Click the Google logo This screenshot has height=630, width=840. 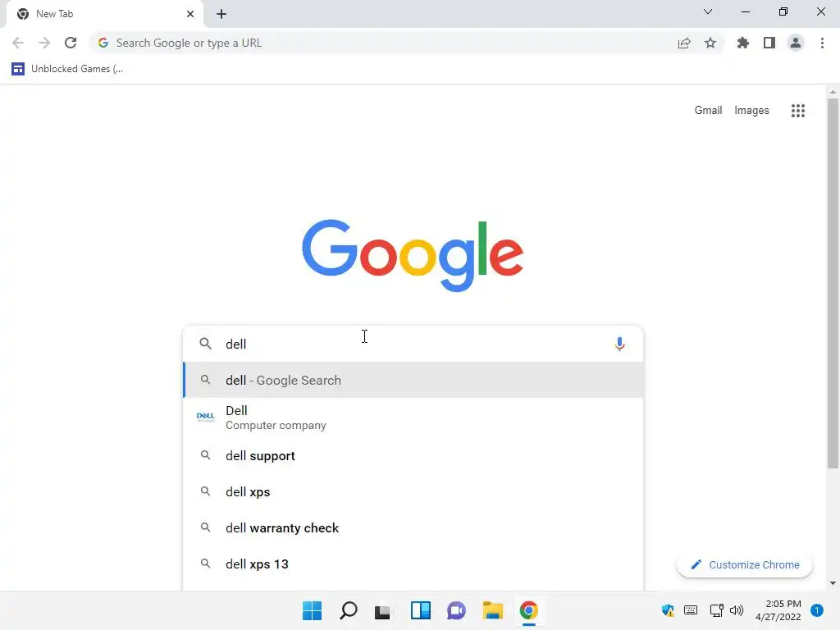point(413,256)
